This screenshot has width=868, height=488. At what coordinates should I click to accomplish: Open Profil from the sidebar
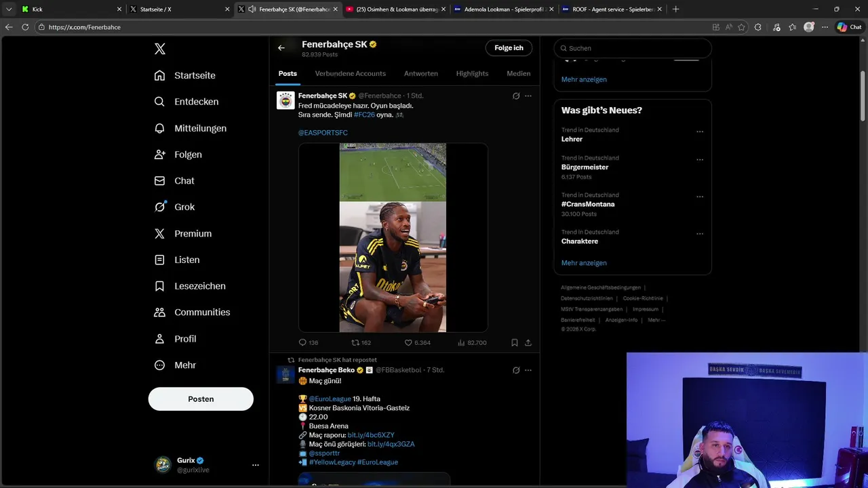coord(175,339)
